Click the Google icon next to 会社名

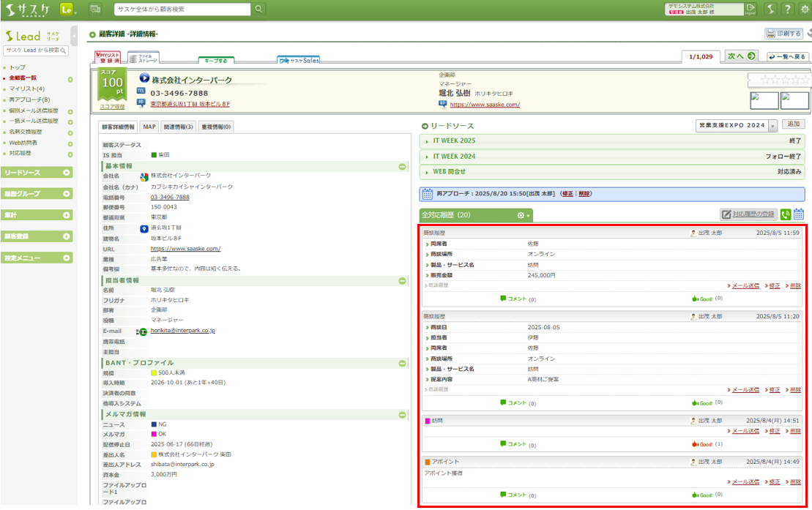(x=144, y=177)
